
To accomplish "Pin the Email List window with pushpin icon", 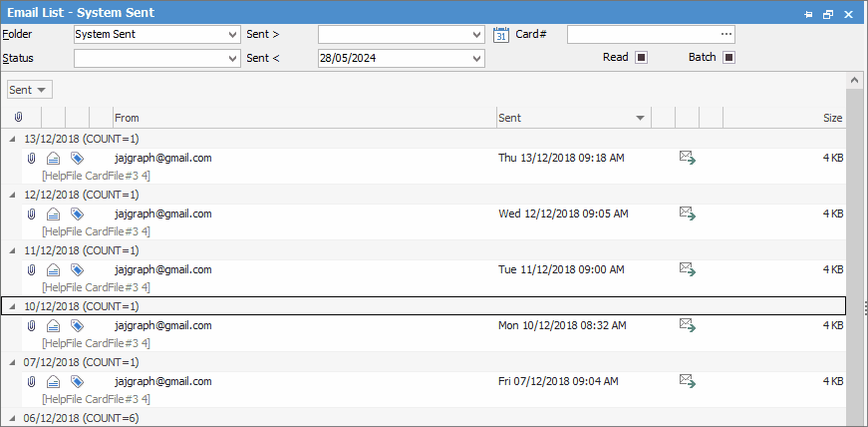I will coord(808,14).
